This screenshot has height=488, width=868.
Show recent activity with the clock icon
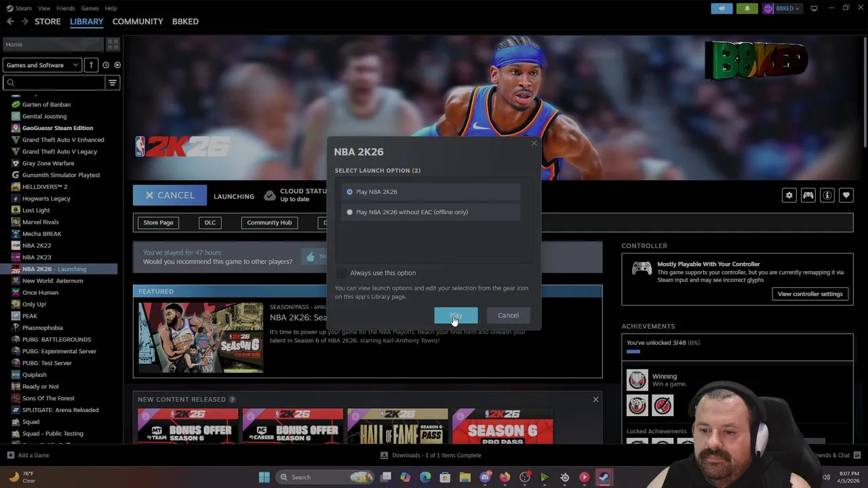[x=105, y=65]
